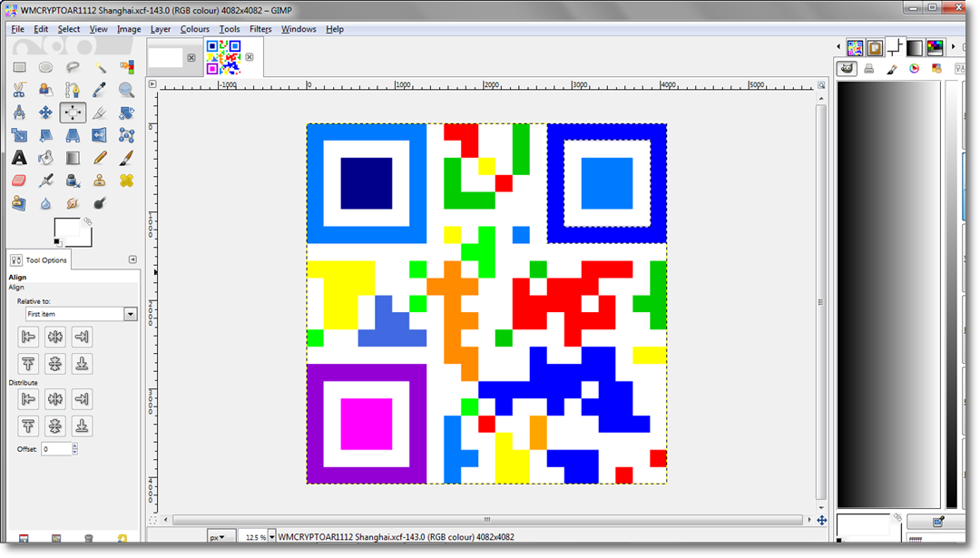Align top edge of target button
Viewport: 980px width, 558px height.
coord(28,364)
